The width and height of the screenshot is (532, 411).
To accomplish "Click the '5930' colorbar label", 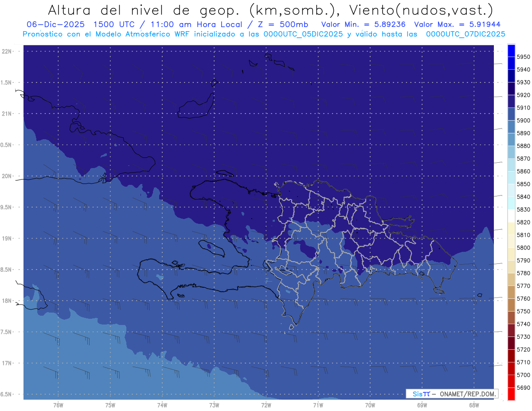I will 524,82.
